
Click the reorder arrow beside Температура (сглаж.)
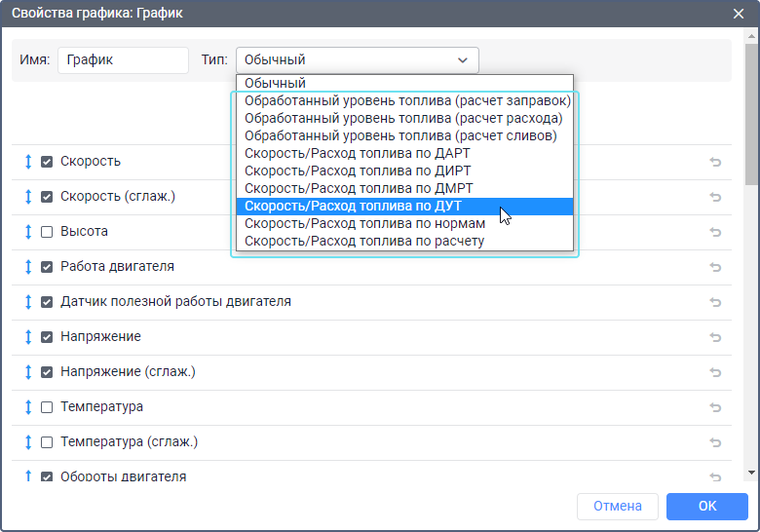click(28, 442)
